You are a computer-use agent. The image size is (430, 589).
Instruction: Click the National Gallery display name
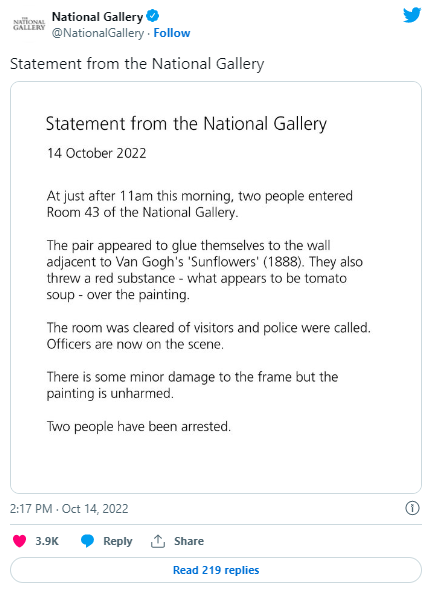97,17
